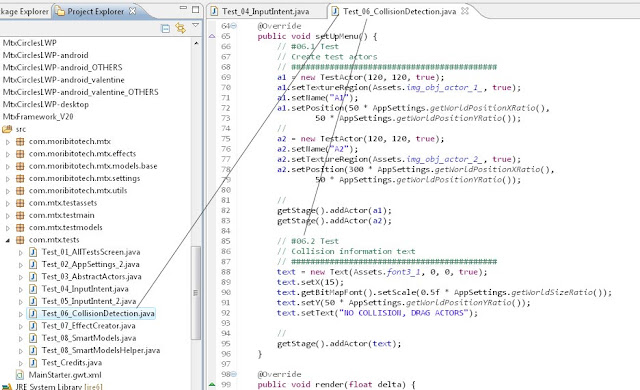Viewport: 640px width, 390px height.
Task: Click the Test_07_EffectCreator.java file icon
Action: pyautogui.click(x=33, y=326)
